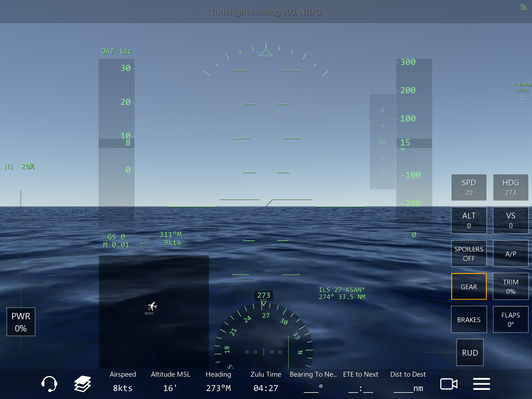This screenshot has height=399, width=532.
Task: Select the Airspeed status bar item
Action: [x=123, y=381]
